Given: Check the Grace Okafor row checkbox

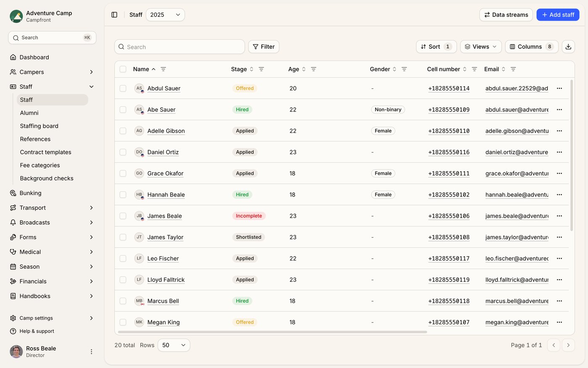Looking at the screenshot, I should point(123,173).
